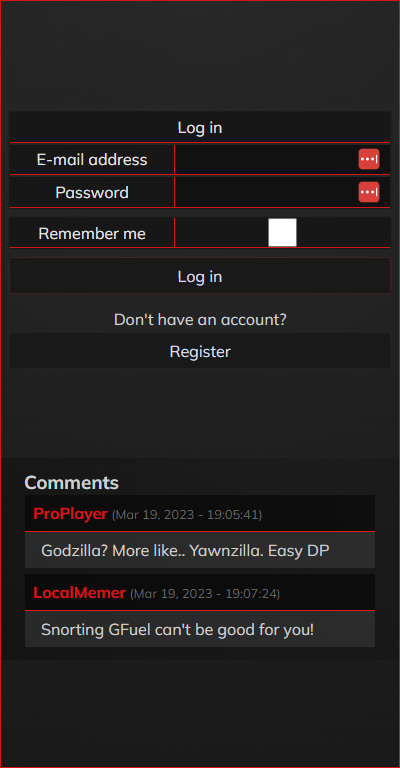Click the E-mail address label
Viewport: 400px width, 768px height.
(92, 160)
